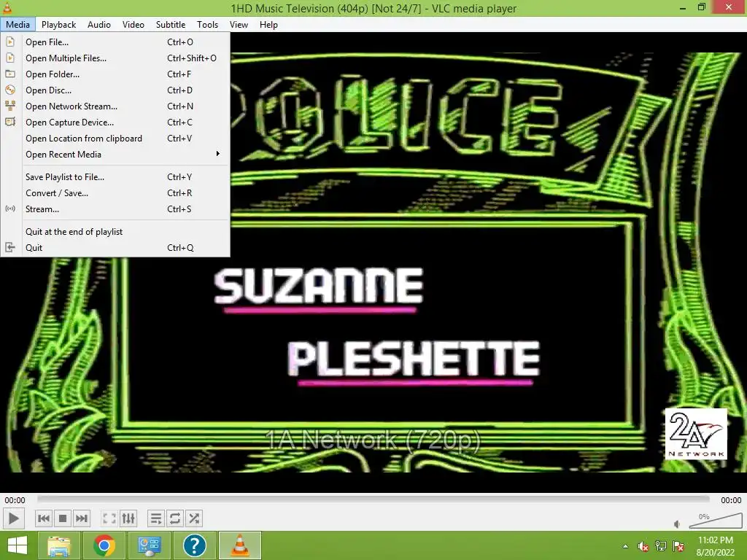
Task: Choose Save Playlist to File...
Action: [115, 177]
